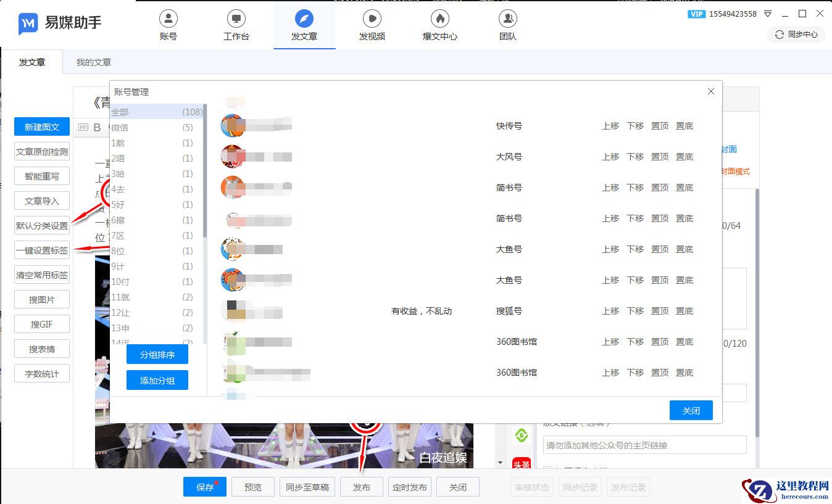Click the note 有收益，不乱动
Image resolution: width=832 pixels, height=504 pixels.
(422, 311)
